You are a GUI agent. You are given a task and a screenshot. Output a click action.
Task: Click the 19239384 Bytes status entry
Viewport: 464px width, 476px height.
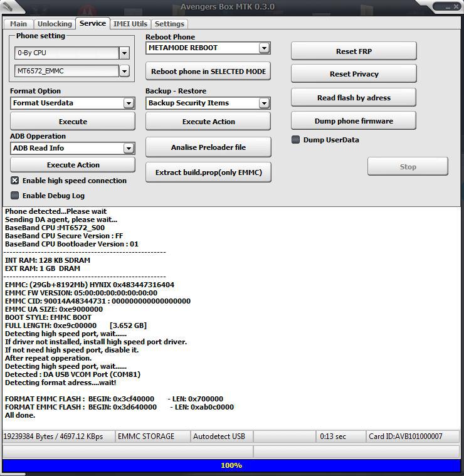click(x=58, y=436)
